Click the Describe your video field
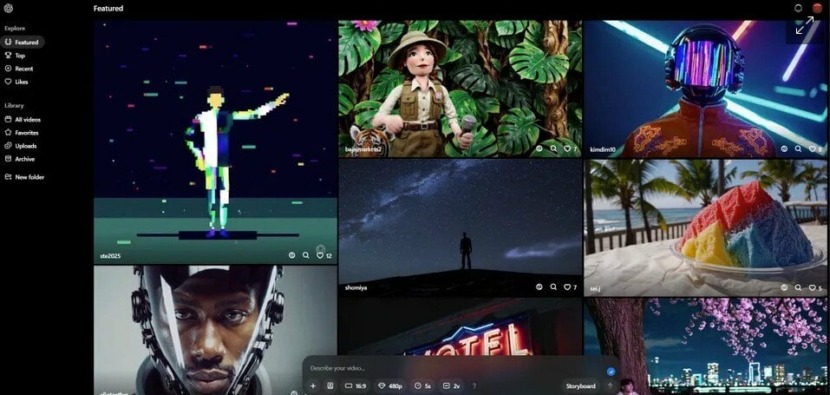Image resolution: width=830 pixels, height=395 pixels. point(455,368)
